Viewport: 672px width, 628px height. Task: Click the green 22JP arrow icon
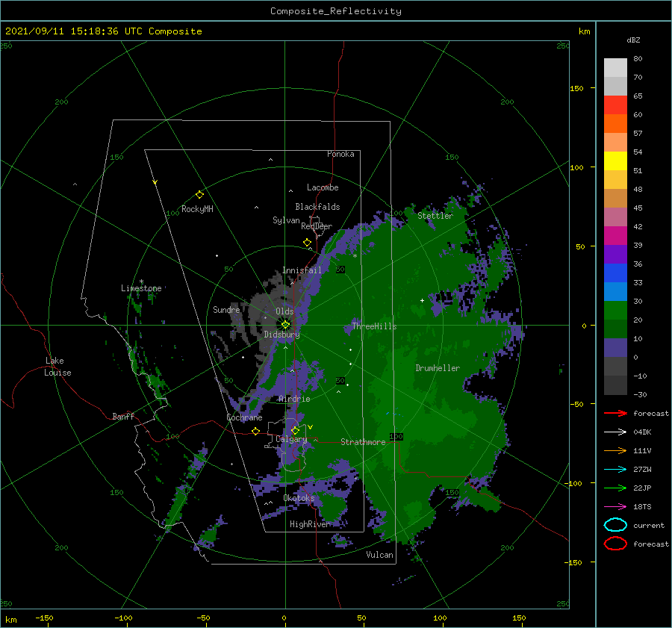point(615,488)
